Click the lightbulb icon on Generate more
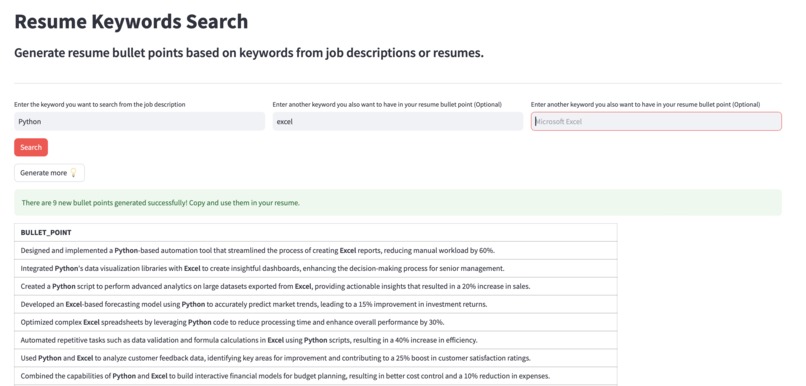Screen dimensions: 806x386 tap(73, 173)
